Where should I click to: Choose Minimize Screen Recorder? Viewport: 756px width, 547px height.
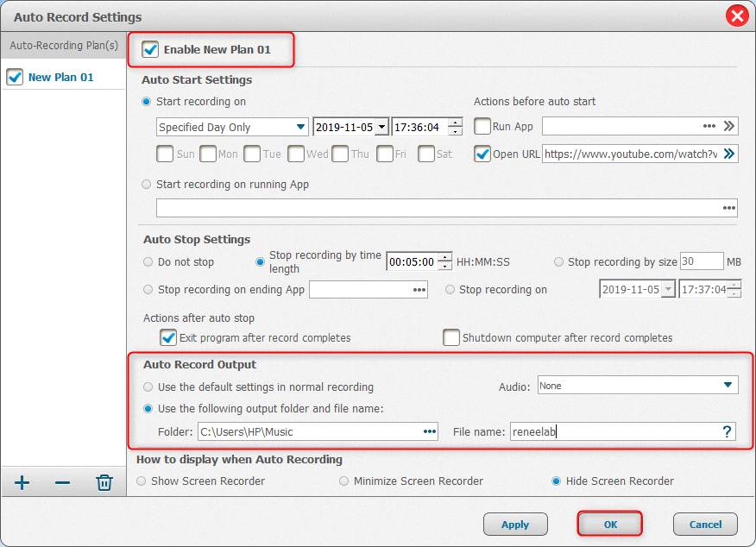tap(343, 481)
